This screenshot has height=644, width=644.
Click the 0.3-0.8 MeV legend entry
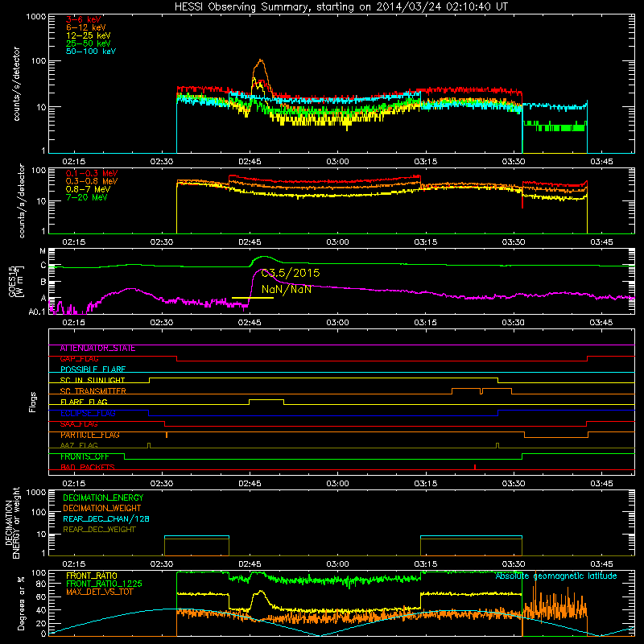[x=92, y=181]
